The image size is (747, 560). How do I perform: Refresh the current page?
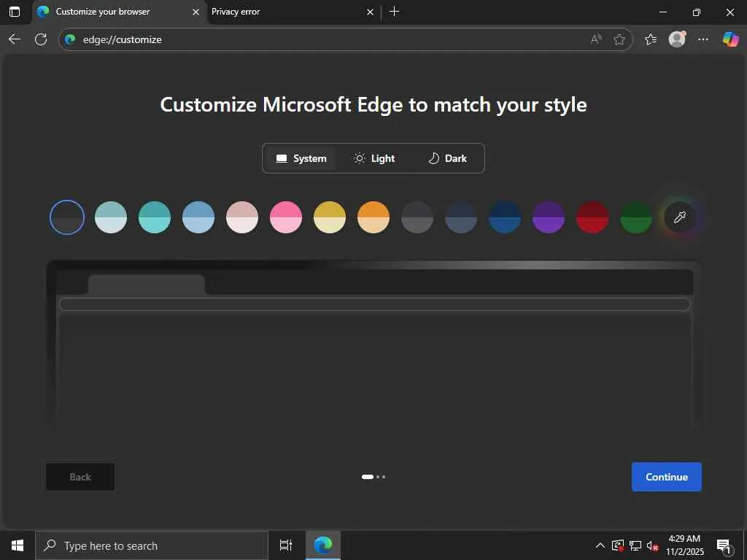(41, 39)
